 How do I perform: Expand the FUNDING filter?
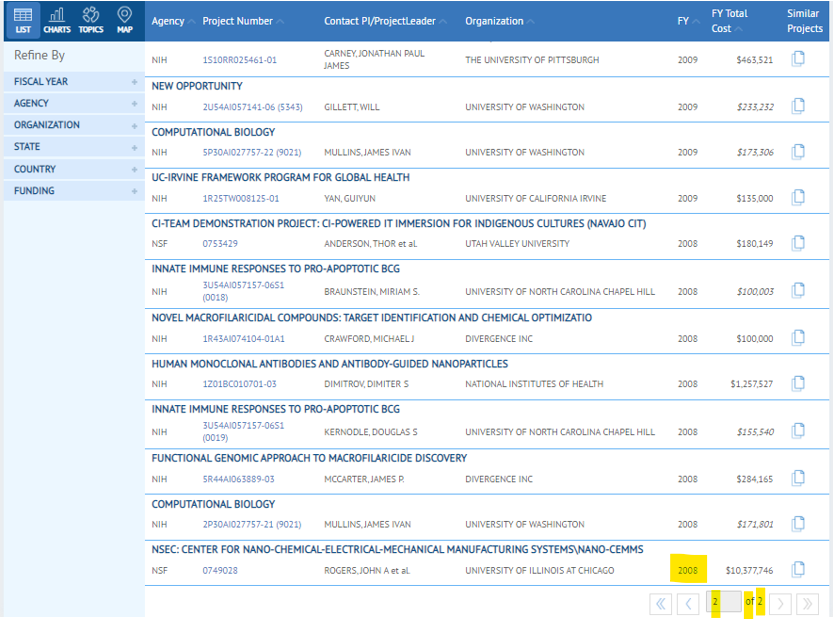74,191
